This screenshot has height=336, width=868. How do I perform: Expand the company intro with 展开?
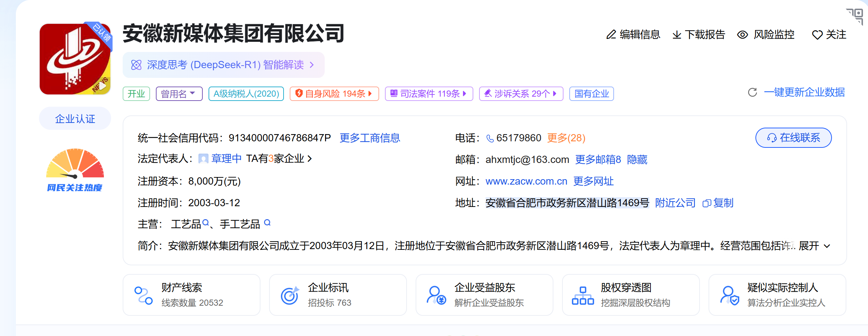(x=814, y=246)
